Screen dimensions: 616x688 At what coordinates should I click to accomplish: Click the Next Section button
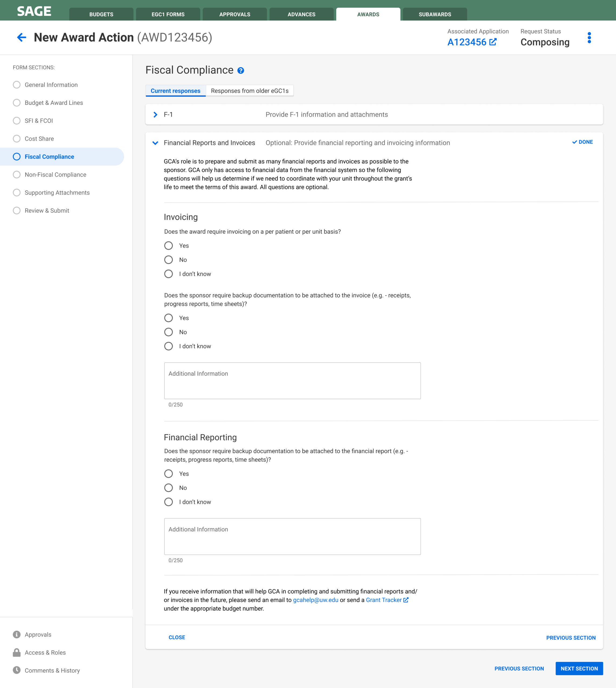(579, 668)
